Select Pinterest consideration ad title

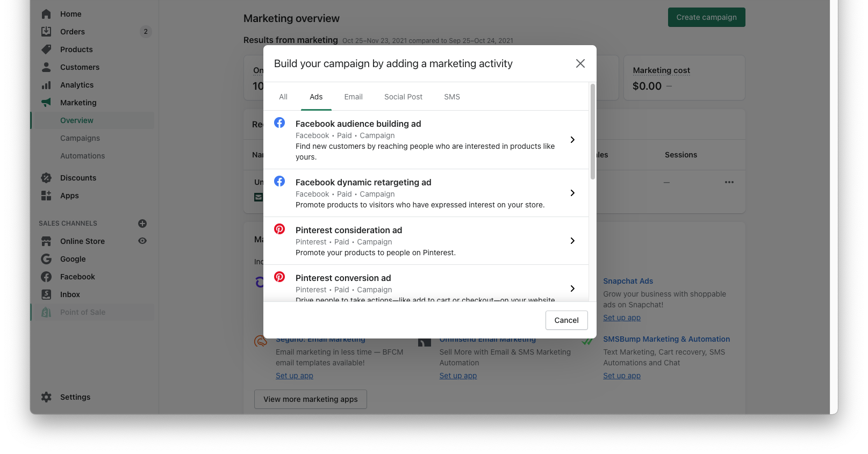(x=349, y=230)
